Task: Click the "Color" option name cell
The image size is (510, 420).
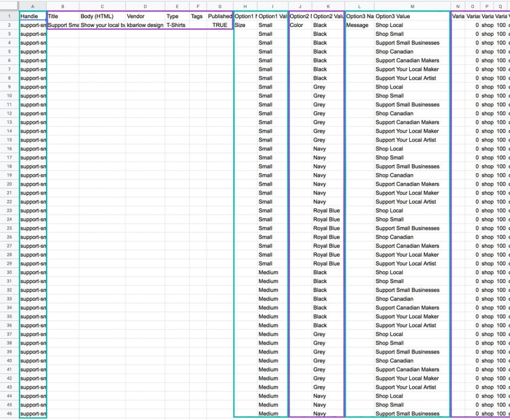Action: [x=300, y=25]
